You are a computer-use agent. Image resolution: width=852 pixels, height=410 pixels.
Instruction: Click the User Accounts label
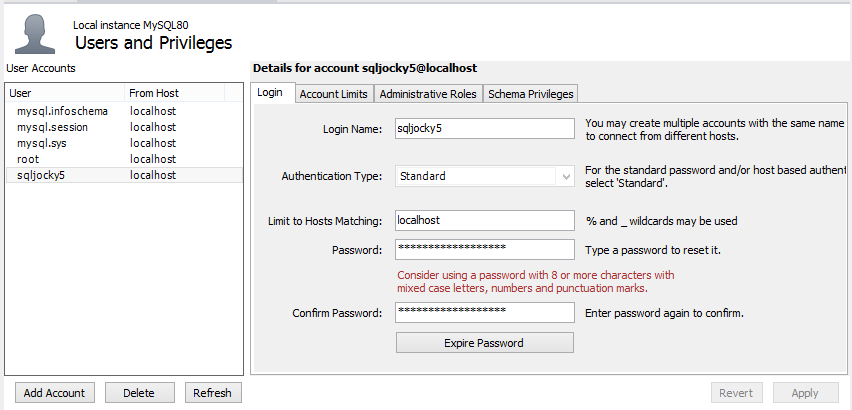click(x=41, y=68)
